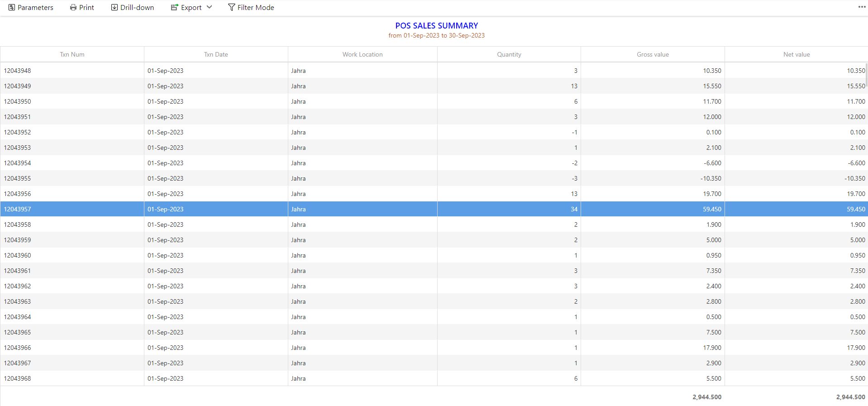Click the Net value column header
This screenshot has height=406, width=868.
(796, 54)
